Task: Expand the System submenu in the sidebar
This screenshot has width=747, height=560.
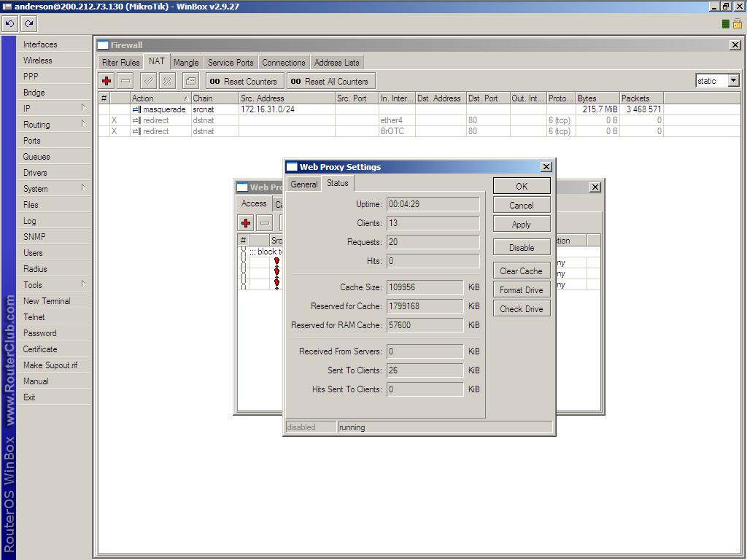Action: pos(55,189)
